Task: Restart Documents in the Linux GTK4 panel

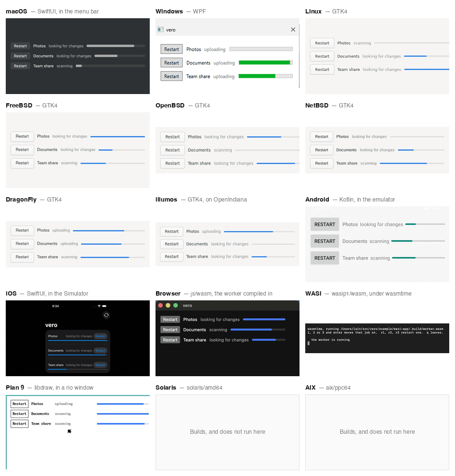Action: click(322, 56)
